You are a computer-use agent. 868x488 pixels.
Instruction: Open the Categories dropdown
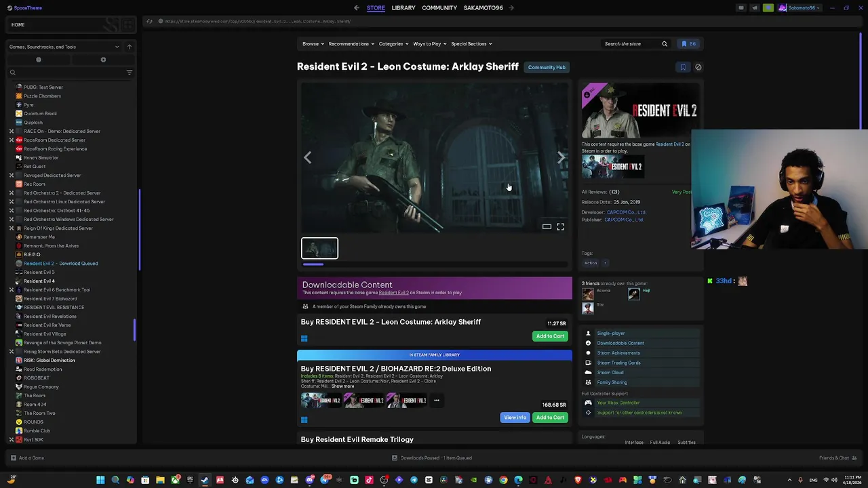click(x=393, y=44)
